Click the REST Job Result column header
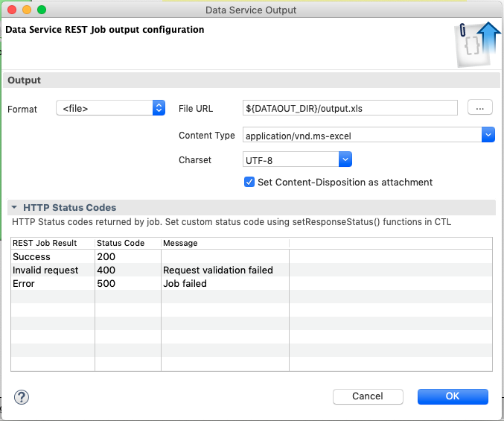The width and height of the screenshot is (504, 421). click(x=45, y=244)
